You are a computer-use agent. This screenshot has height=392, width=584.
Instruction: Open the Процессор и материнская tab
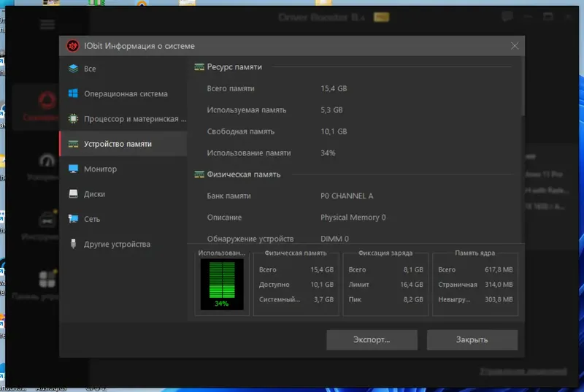[123, 119]
